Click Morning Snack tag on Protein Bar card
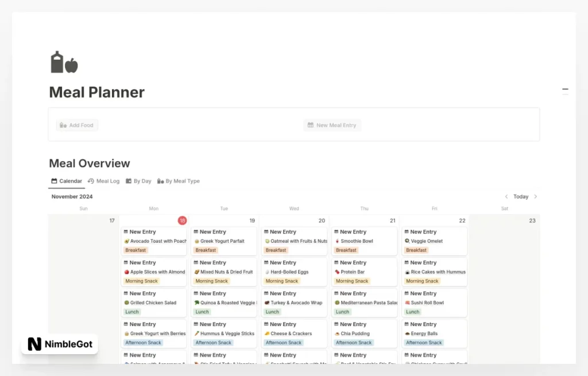The image size is (588, 376). [352, 281]
